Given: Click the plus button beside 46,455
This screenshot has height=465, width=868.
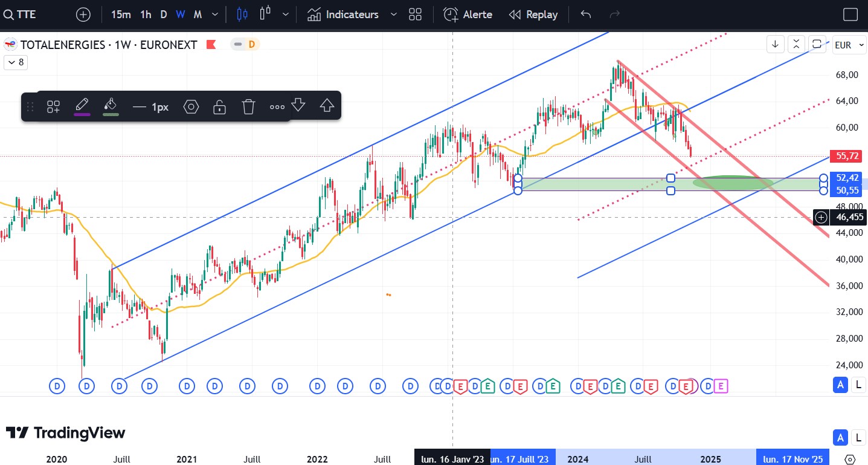Looking at the screenshot, I should (x=821, y=217).
